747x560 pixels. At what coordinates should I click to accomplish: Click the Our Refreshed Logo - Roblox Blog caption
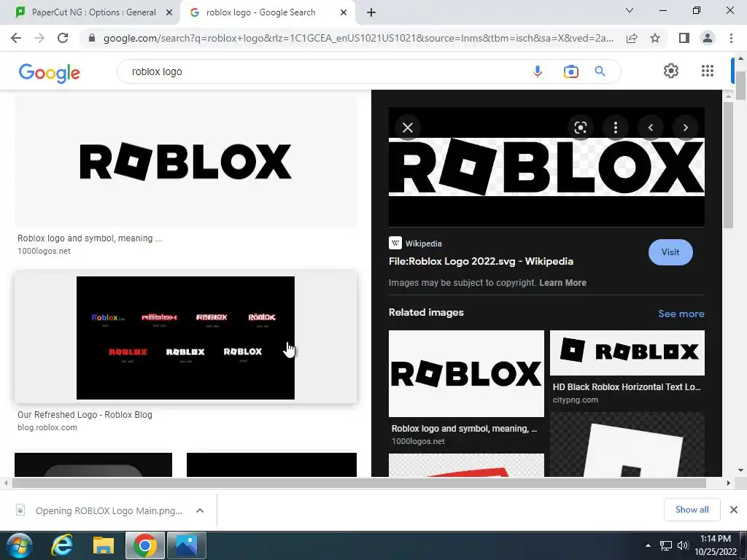(x=85, y=415)
